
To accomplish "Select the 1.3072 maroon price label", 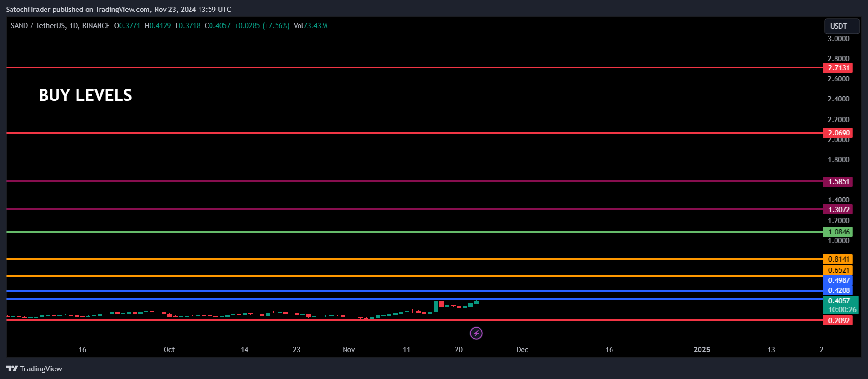I will click(x=838, y=210).
